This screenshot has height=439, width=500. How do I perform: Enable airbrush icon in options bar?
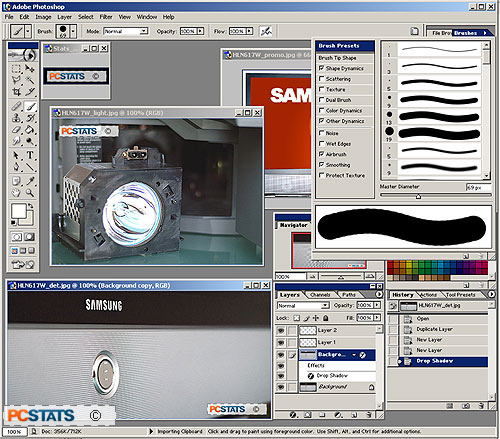[x=266, y=31]
